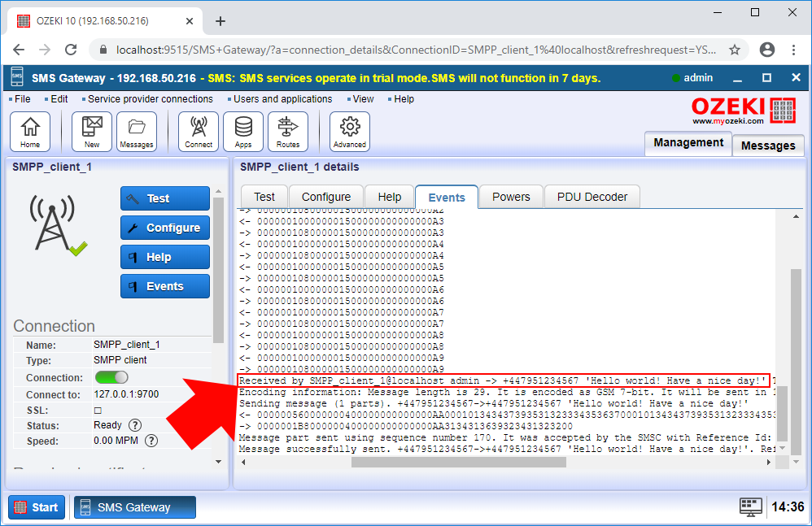Viewport: 812px width, 526px height.
Task: Maximize the SMS Gateway inner window
Action: coord(767,77)
